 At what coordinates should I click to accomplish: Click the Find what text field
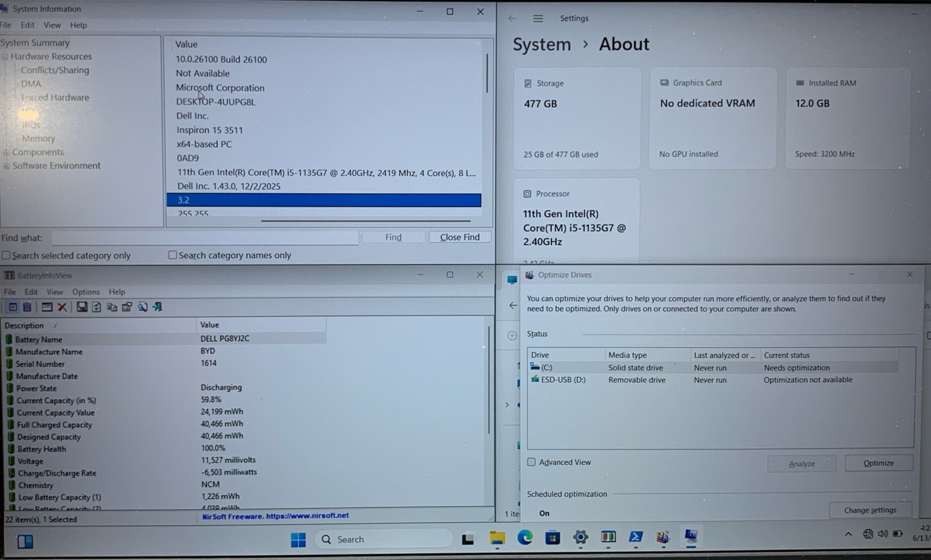[205, 237]
